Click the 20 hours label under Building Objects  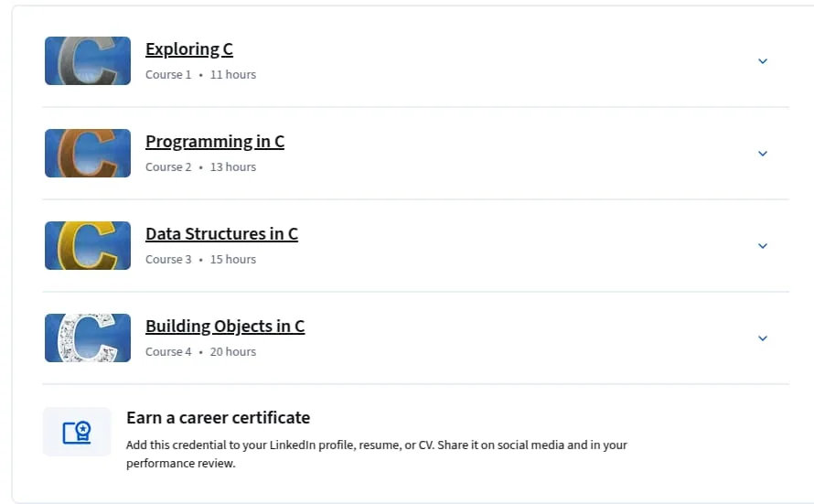point(233,352)
